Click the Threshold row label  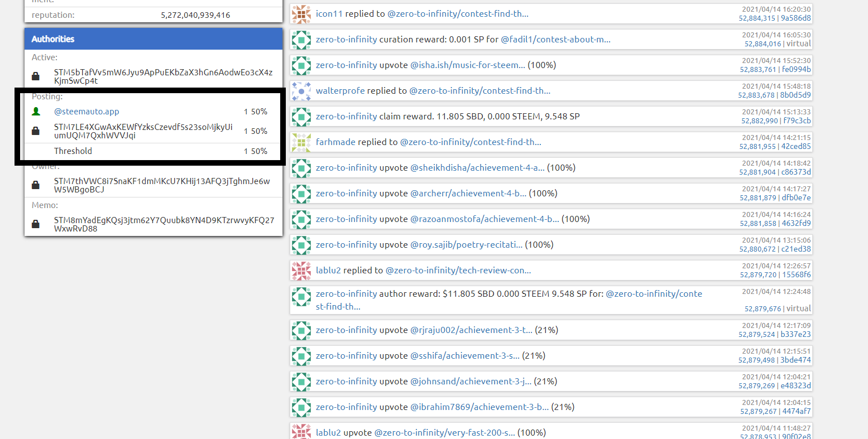pos(73,151)
